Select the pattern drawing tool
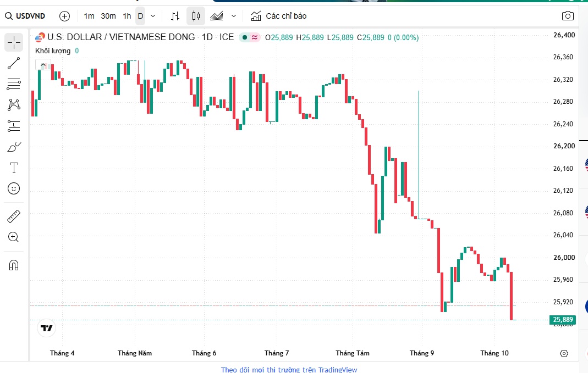This screenshot has width=588, height=373. [x=14, y=104]
